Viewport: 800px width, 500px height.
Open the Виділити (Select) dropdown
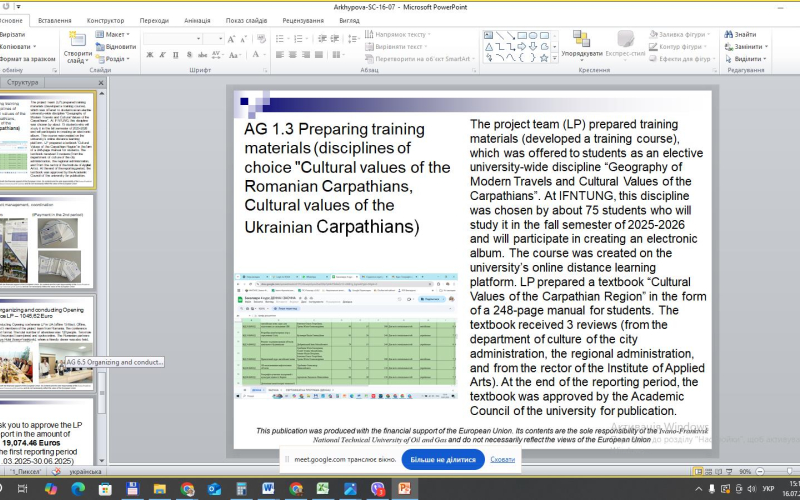(x=745, y=59)
